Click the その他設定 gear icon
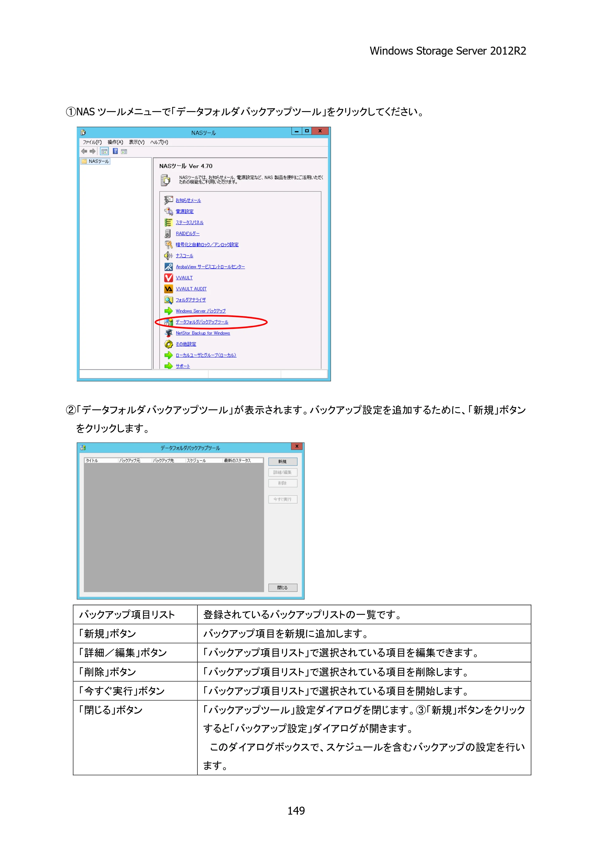614x868 pixels. coord(168,344)
